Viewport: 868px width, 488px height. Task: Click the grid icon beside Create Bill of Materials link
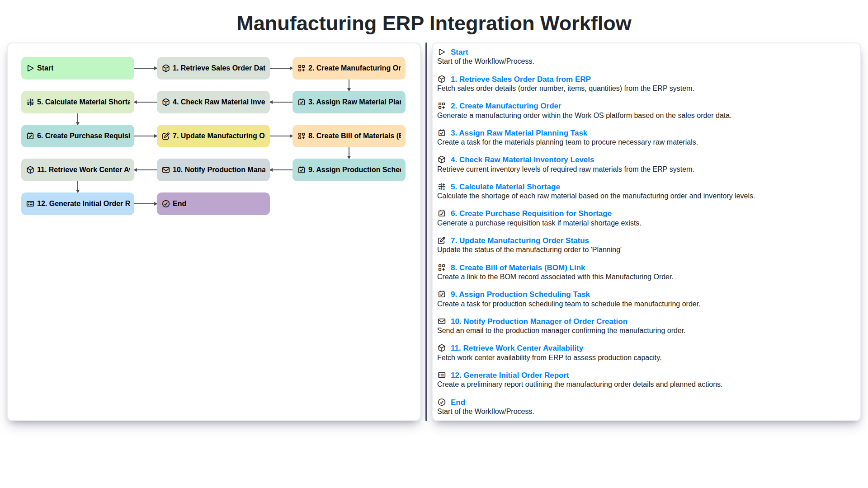[x=301, y=136]
